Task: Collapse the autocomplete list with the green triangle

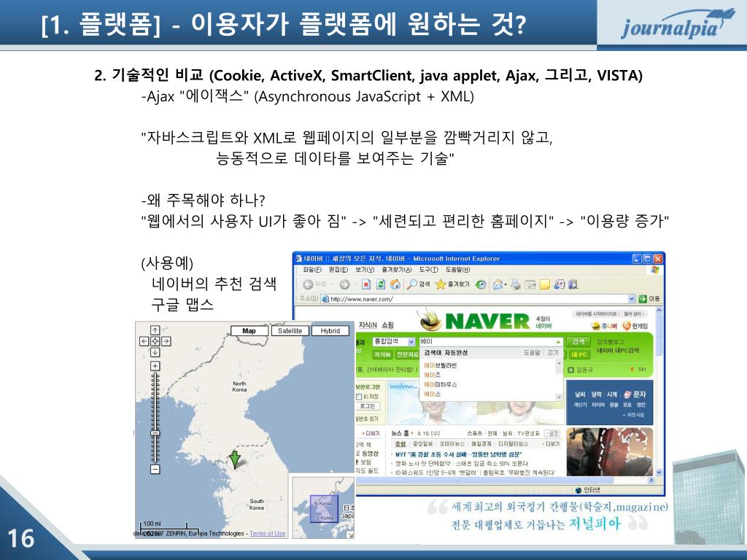Action: pos(557,341)
